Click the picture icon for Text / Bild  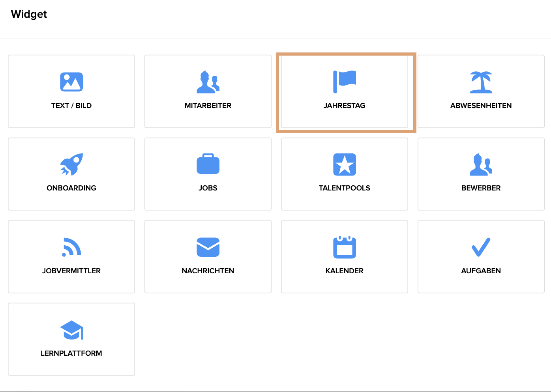(x=71, y=82)
